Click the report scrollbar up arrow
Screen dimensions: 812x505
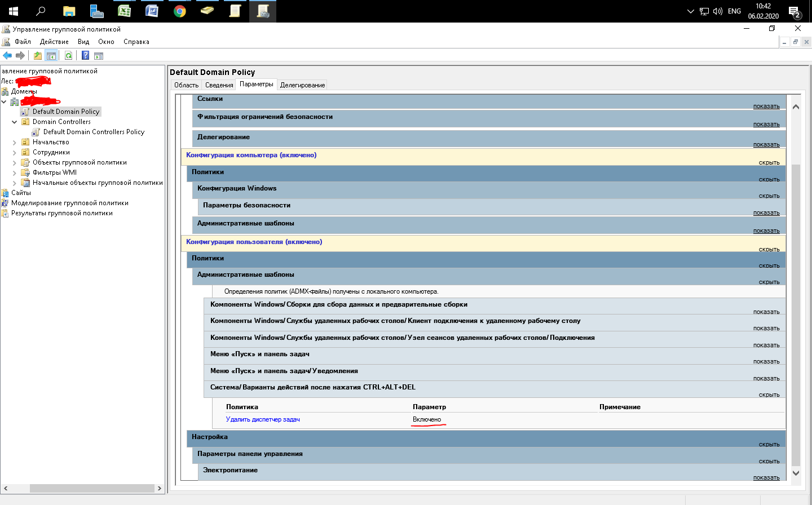tap(796, 107)
